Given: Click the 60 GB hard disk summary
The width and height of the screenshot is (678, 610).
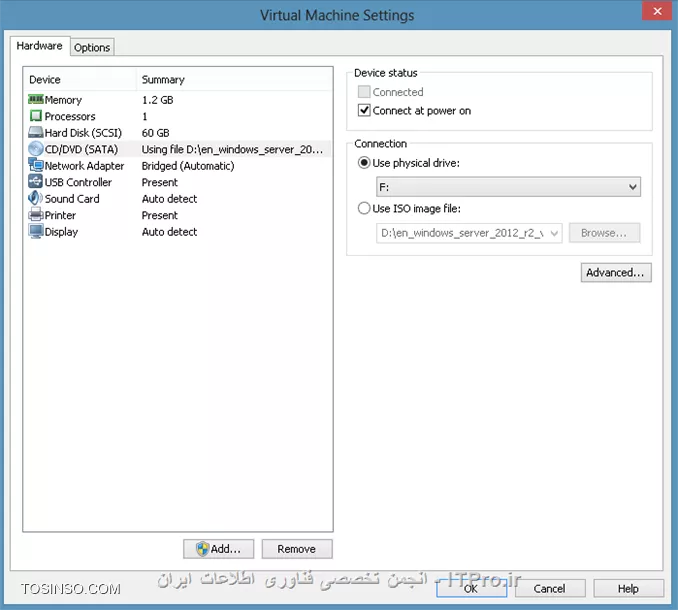Looking at the screenshot, I should click(x=156, y=133).
